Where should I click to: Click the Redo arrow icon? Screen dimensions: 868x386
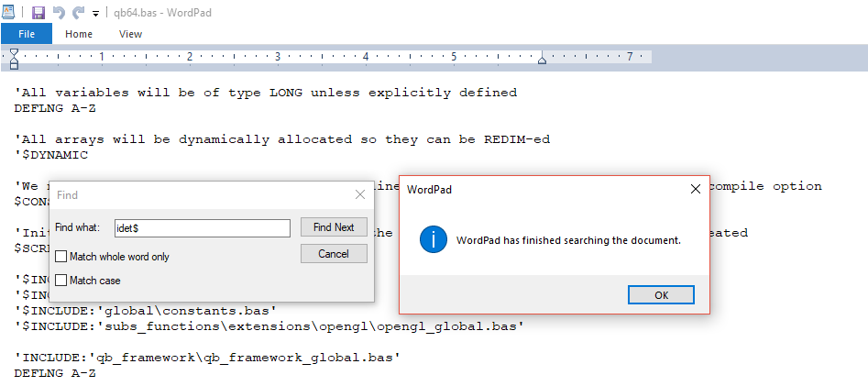pos(78,13)
